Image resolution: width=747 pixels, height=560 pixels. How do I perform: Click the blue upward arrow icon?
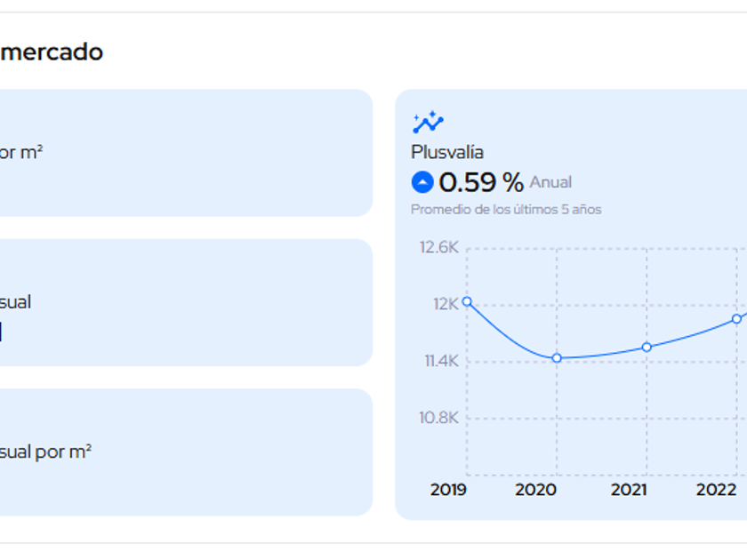tap(422, 182)
